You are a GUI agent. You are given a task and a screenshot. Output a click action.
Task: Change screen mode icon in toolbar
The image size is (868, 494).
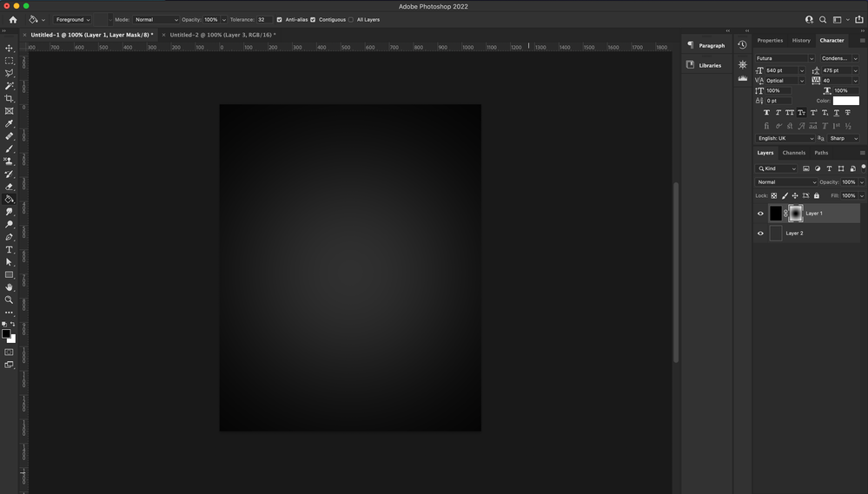pyautogui.click(x=9, y=365)
